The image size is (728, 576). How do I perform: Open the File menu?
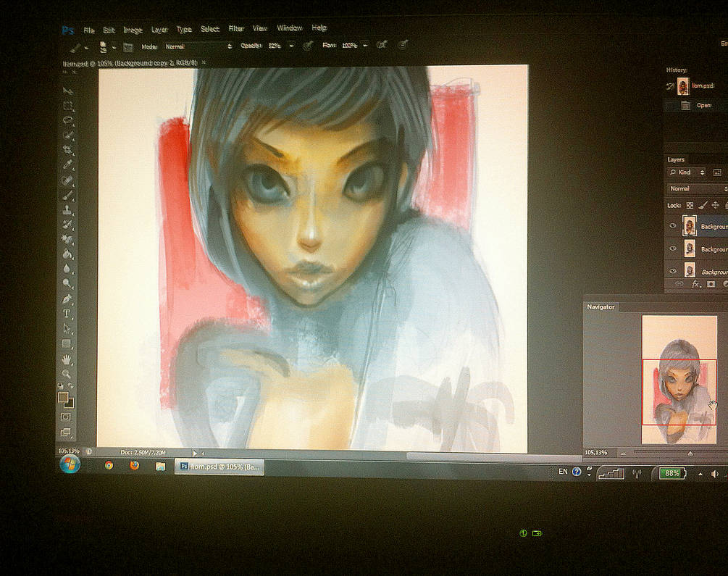89,30
